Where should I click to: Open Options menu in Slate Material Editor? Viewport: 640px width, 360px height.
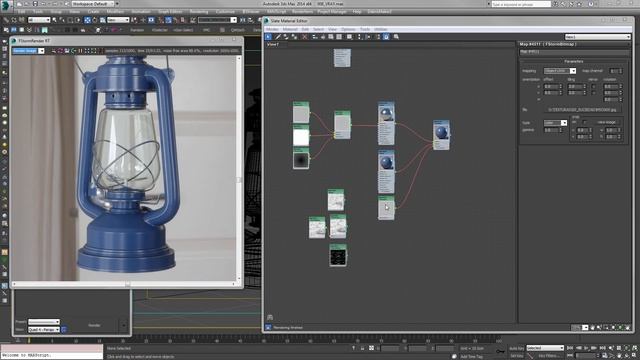coord(348,29)
